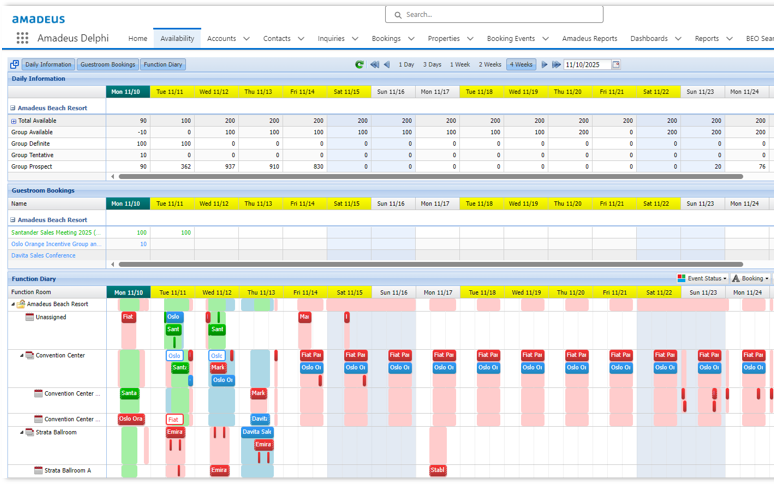Jump forward with the double-right arrow
The image size is (774, 484).
point(556,64)
